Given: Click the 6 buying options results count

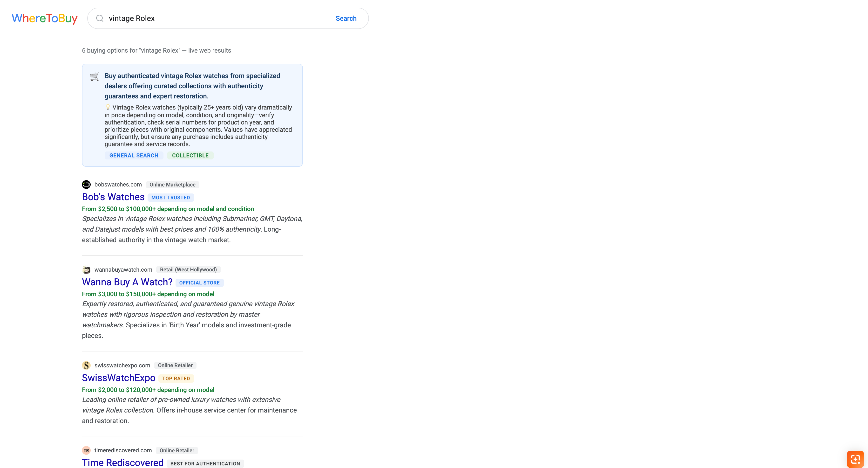Looking at the screenshot, I should tap(156, 50).
